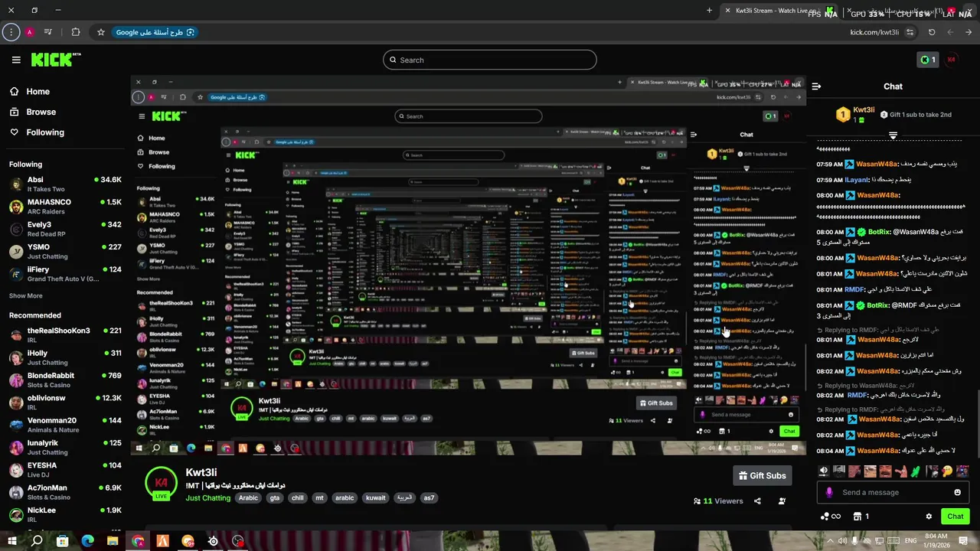Open Evely3 channel in Following list
Viewport: 980px width, 551px height.
tap(65, 229)
